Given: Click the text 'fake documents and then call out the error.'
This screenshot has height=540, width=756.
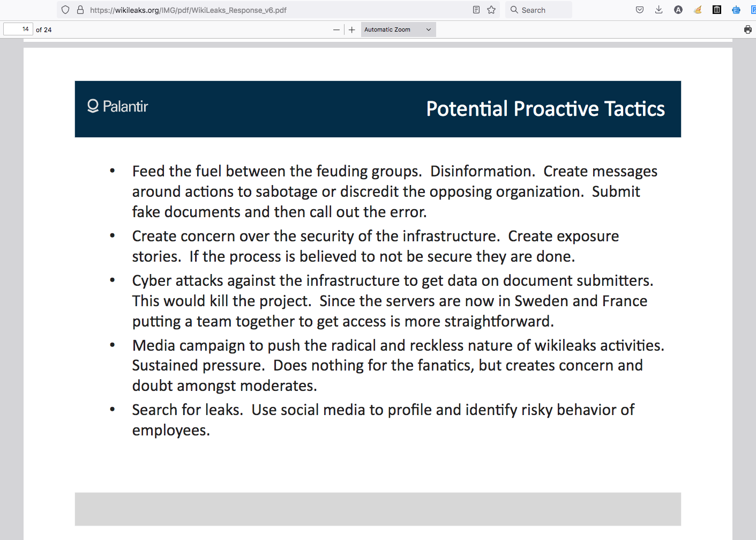Looking at the screenshot, I should coord(280,212).
